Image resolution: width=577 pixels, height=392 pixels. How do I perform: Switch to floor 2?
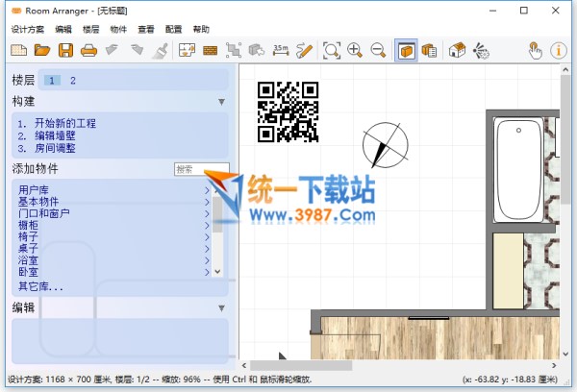coord(73,81)
